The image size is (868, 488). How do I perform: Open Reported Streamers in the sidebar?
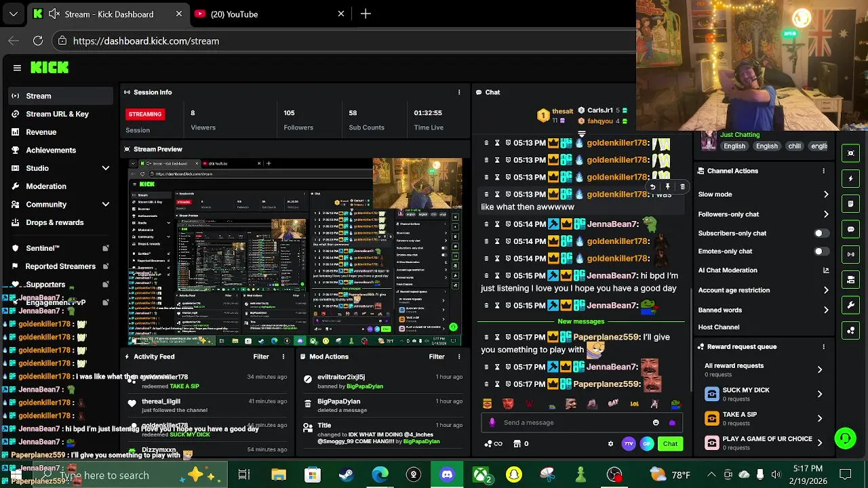pos(60,266)
